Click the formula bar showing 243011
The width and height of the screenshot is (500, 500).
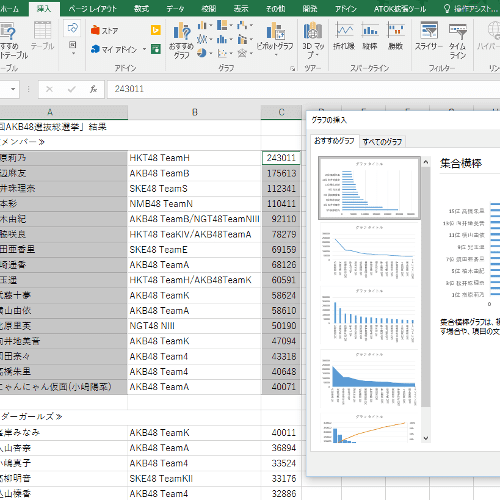(x=303, y=89)
